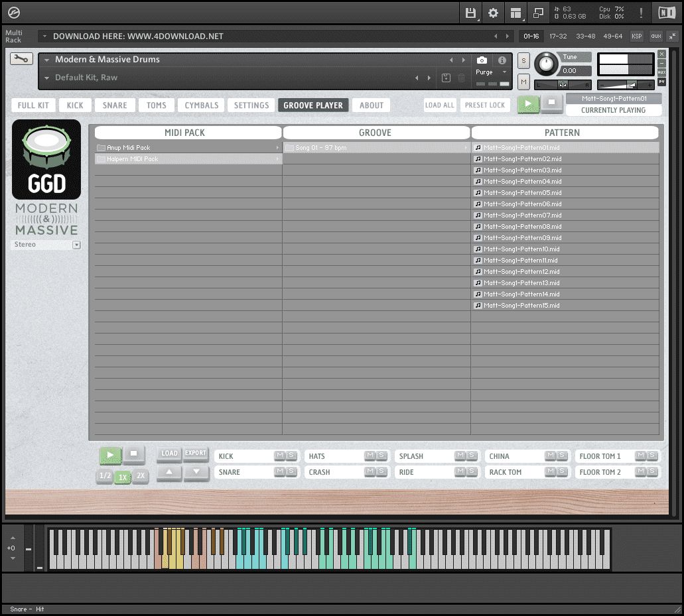Save snapshot disk icon
Image resolution: width=684 pixels, height=616 pixels.
446,78
